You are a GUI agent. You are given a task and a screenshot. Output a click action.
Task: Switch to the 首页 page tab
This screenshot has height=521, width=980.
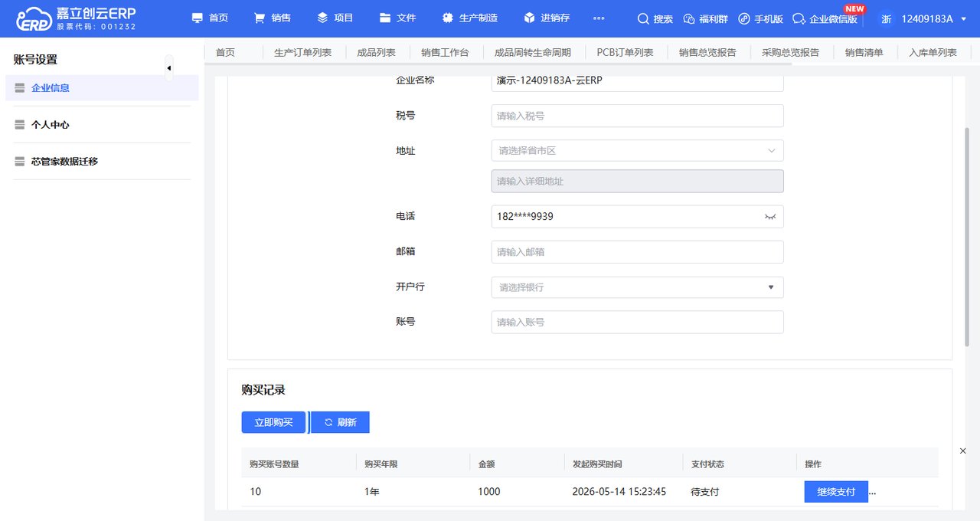(x=225, y=53)
